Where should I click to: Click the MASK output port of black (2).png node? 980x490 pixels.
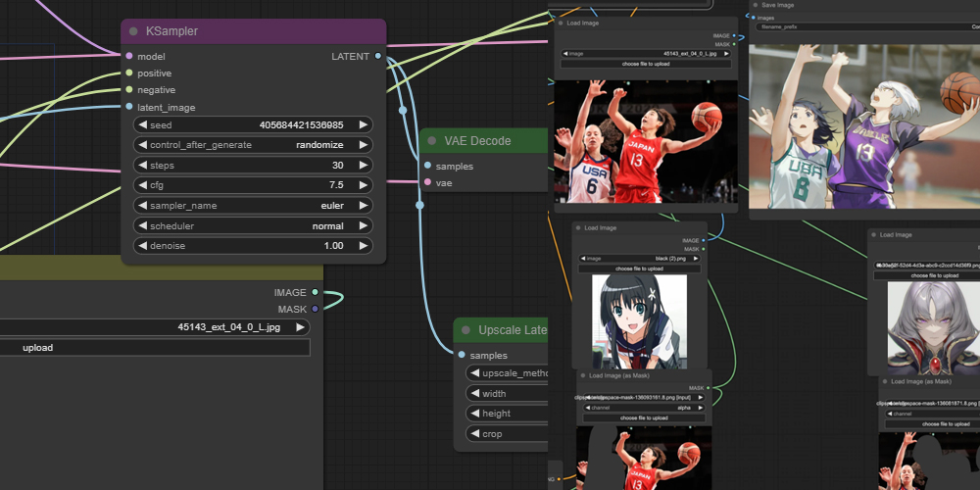coord(703,249)
